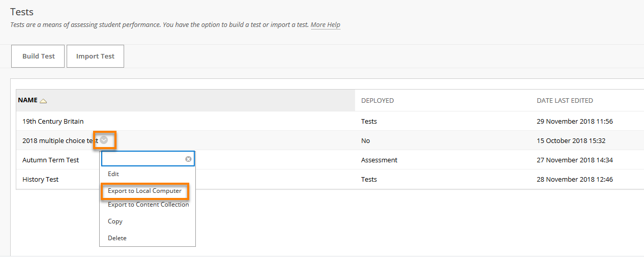Select Export to Local Computer
Viewport: 644px width, 258px height.
tap(144, 191)
